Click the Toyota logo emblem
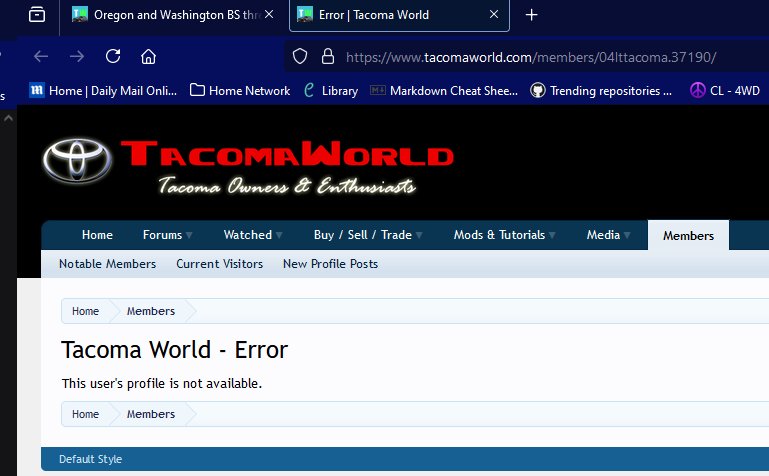Viewport: 769px width, 476px height. click(77, 160)
